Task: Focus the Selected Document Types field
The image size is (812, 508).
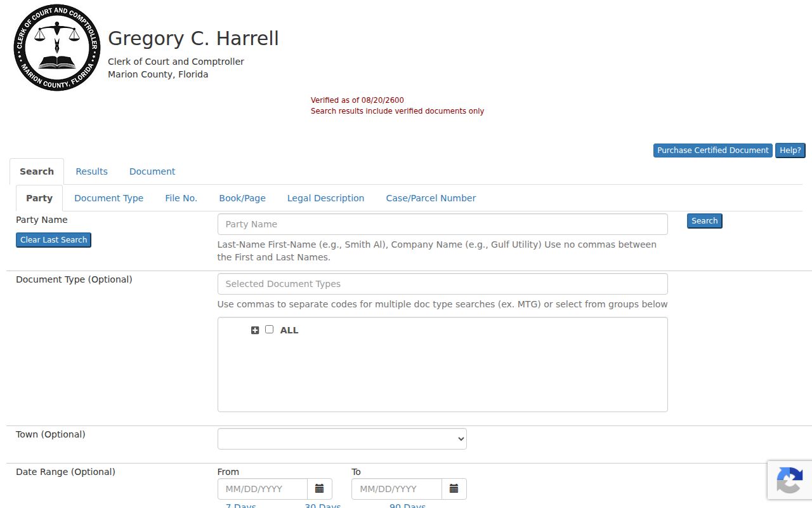Action: click(x=443, y=284)
